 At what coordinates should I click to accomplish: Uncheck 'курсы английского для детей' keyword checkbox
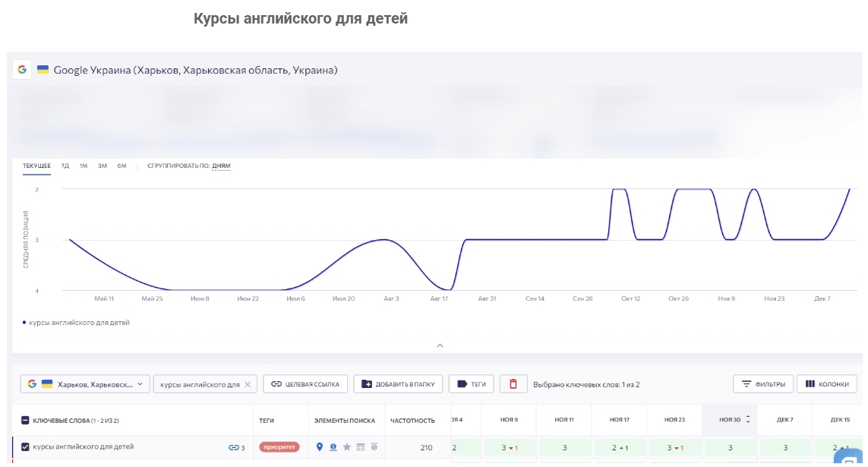[25, 447]
